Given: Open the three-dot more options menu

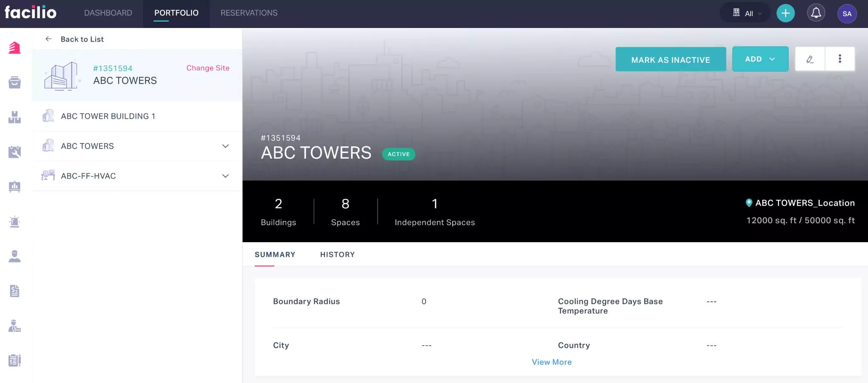Looking at the screenshot, I should [x=840, y=59].
